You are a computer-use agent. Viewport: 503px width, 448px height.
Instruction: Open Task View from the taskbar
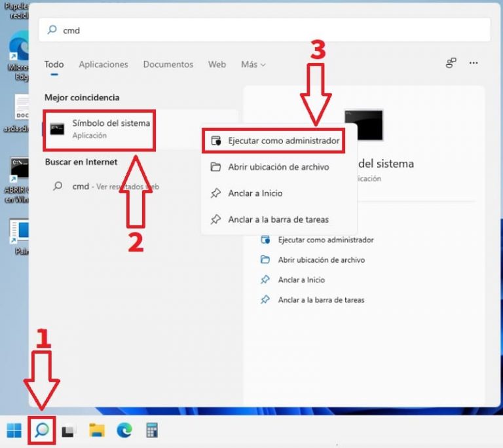pos(68,430)
